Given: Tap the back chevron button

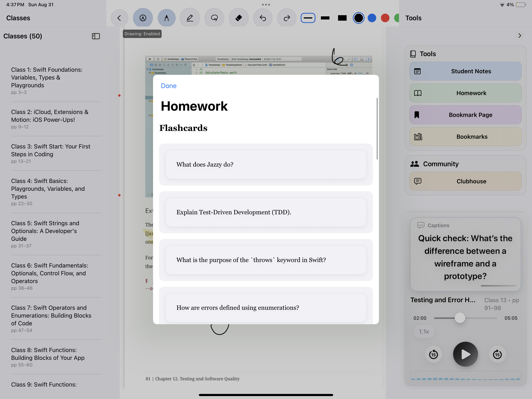Looking at the screenshot, I should [x=119, y=18].
